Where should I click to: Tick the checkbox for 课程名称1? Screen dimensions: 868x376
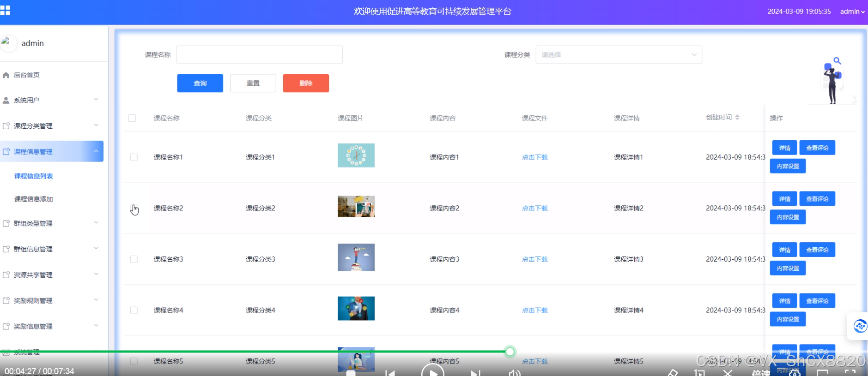pos(134,157)
